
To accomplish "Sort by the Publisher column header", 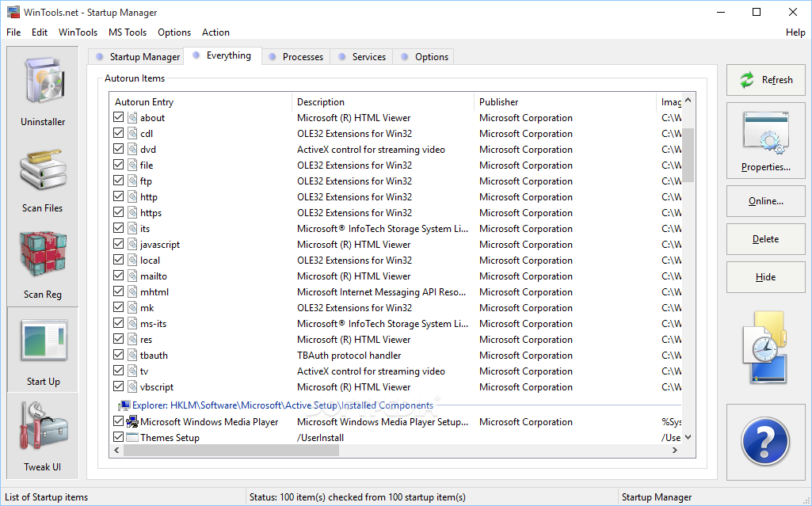I will coord(566,102).
